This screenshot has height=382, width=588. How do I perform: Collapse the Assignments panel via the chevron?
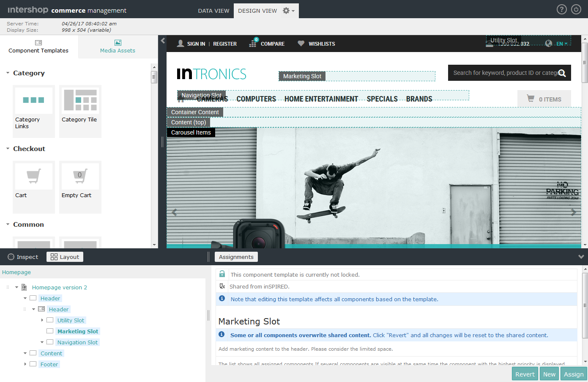tap(581, 256)
